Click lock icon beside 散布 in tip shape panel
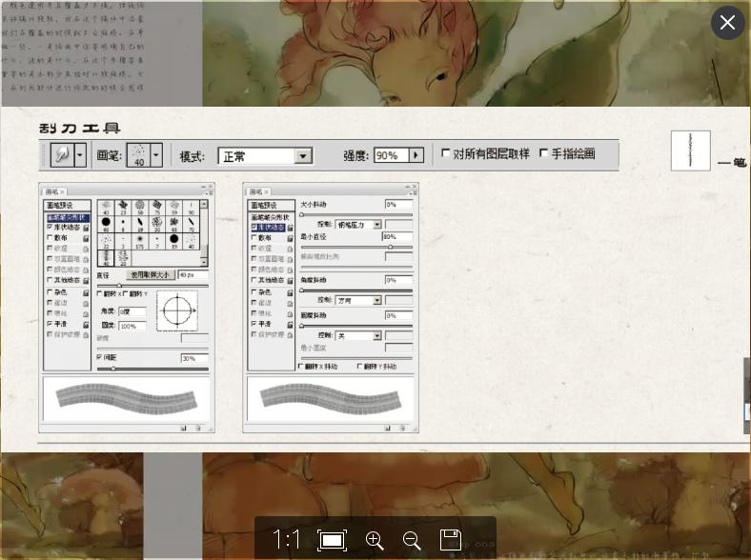751x560 pixels. pos(86,238)
